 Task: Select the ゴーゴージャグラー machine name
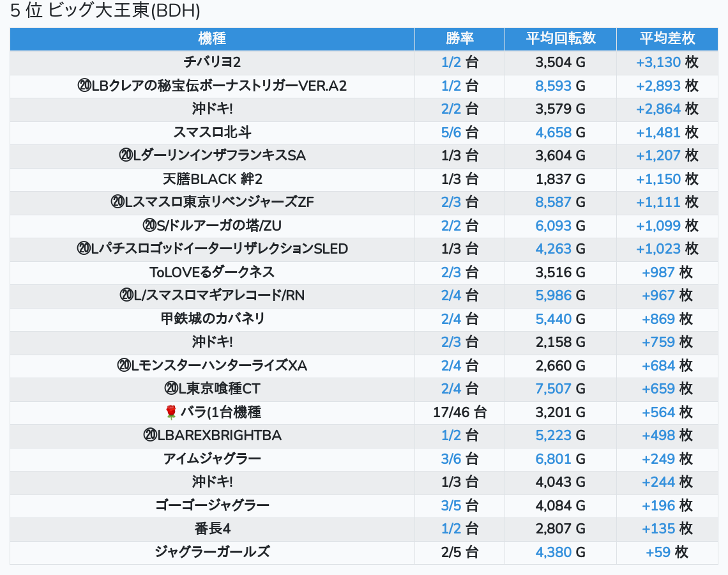[212, 505]
